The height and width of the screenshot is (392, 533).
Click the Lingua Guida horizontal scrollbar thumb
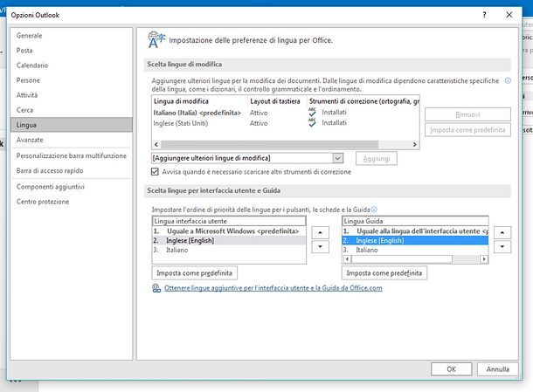point(402,259)
